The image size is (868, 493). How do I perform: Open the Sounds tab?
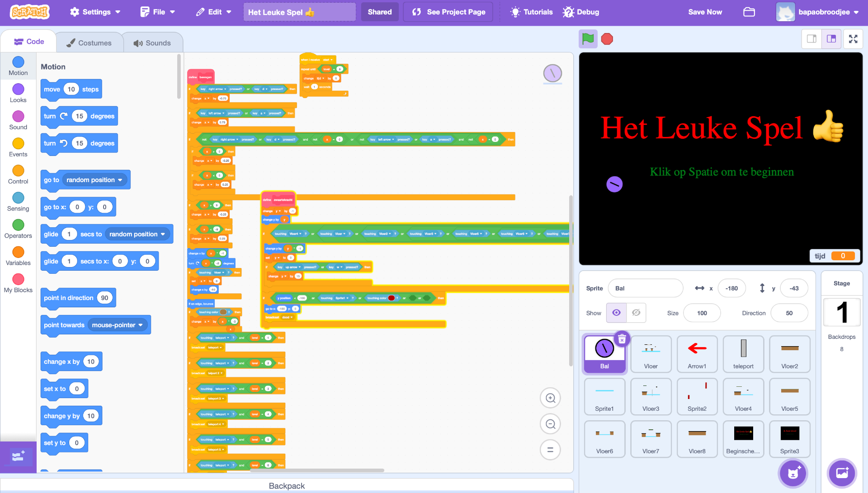coord(152,43)
